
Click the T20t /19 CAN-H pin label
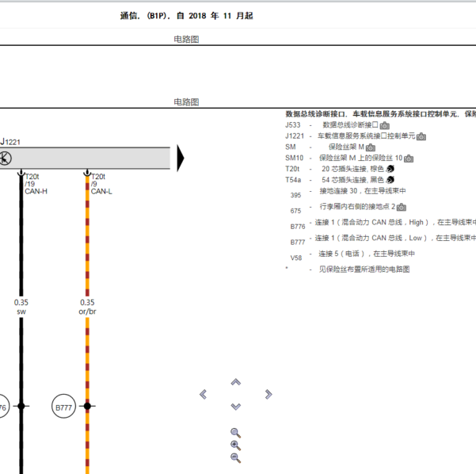pyautogui.click(x=36, y=184)
